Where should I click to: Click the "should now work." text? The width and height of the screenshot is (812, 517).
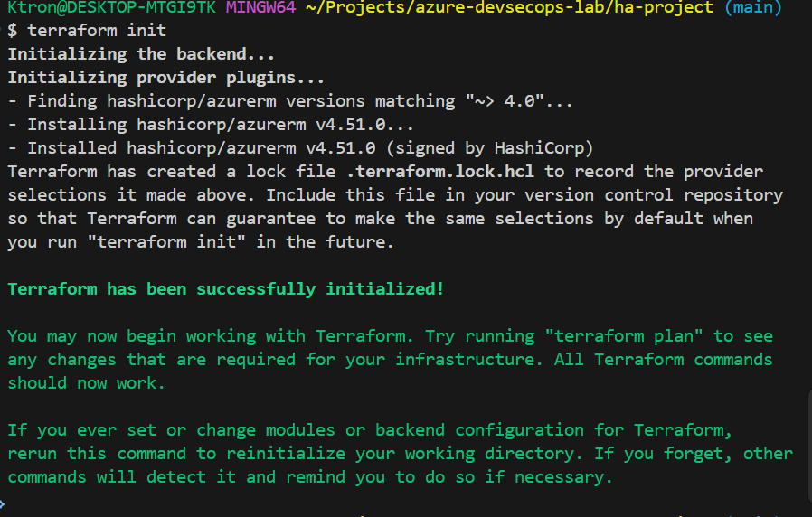87,383
